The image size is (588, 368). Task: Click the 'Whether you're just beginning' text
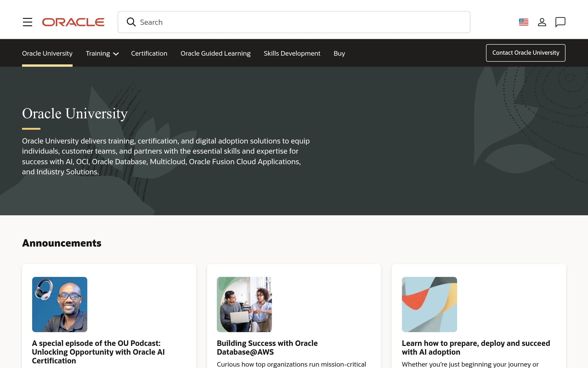(470, 364)
